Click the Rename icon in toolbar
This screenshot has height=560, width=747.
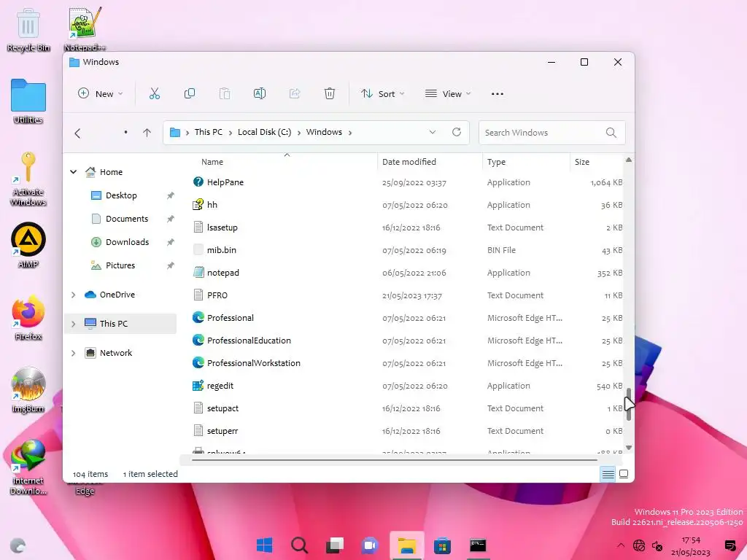pyautogui.click(x=260, y=93)
